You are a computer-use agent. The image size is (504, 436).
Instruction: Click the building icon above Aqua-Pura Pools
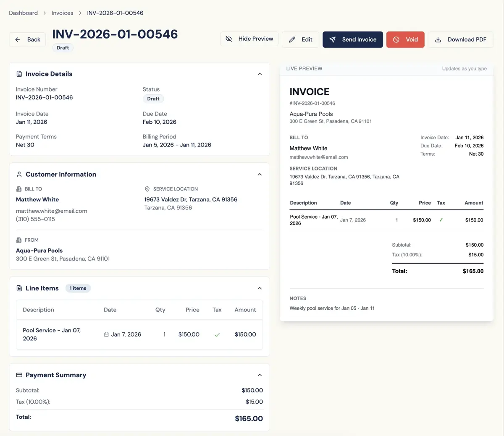[18, 240]
